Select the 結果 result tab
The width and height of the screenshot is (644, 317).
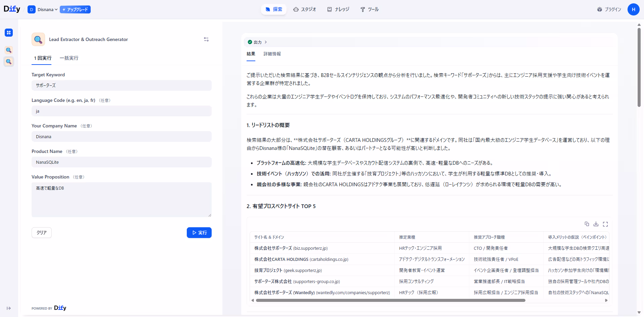[251, 54]
